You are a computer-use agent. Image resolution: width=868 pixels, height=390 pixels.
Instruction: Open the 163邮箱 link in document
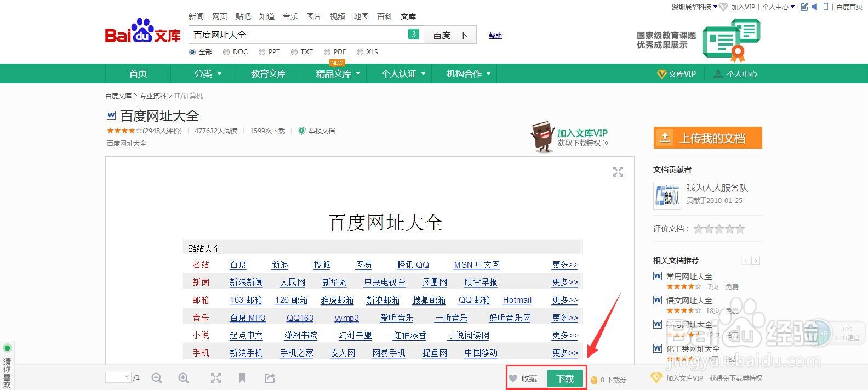[246, 300]
